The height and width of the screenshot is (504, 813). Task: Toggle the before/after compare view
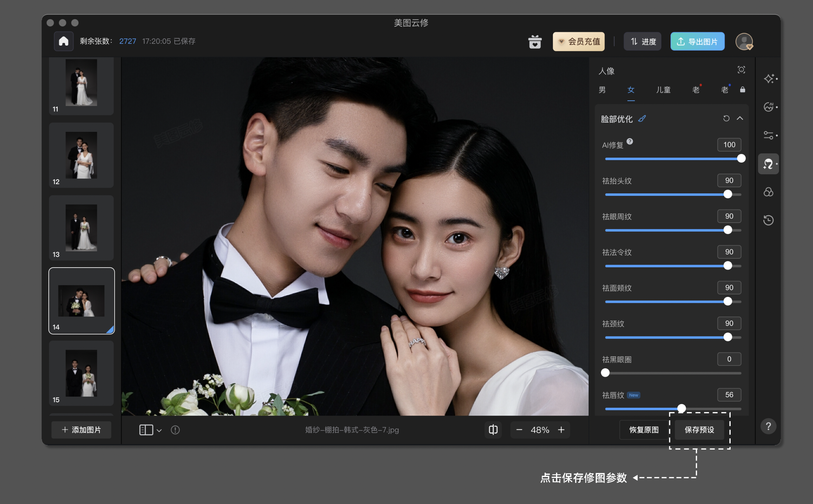click(493, 430)
